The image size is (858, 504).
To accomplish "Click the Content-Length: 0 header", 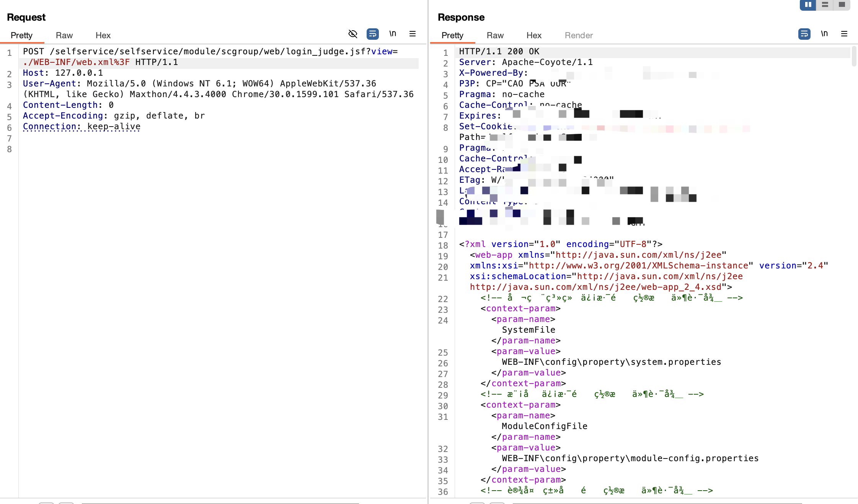I will click(x=68, y=105).
